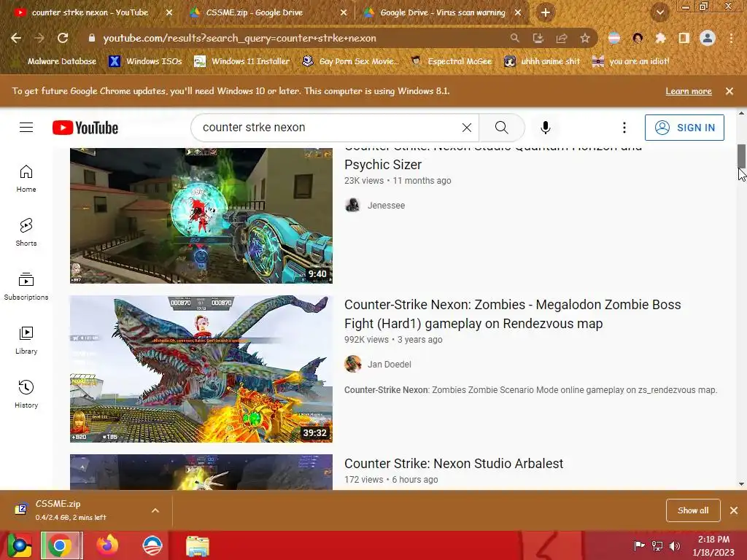747x560 pixels.
Task: Open the Nexon Studio Arbalest video title
Action: [454, 463]
